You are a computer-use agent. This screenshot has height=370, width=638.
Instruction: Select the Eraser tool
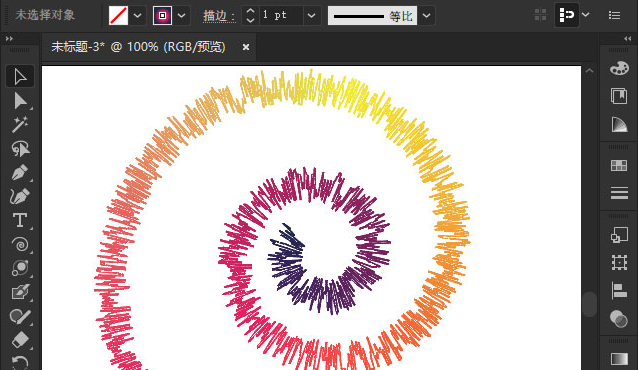20,340
